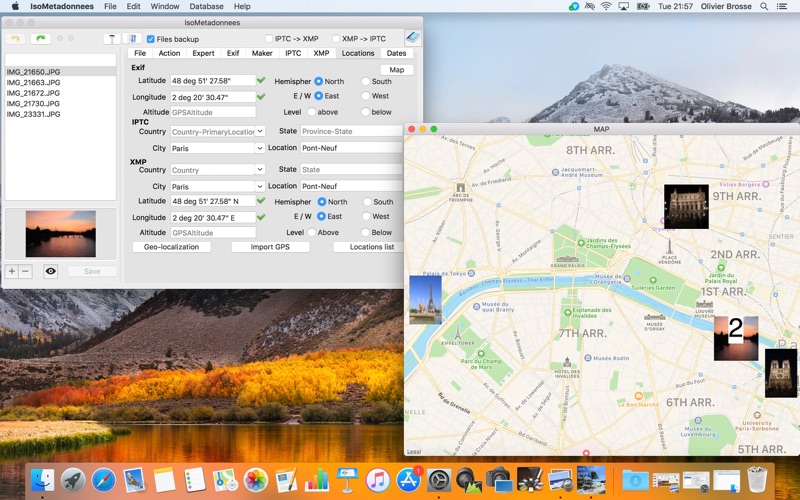This screenshot has height=500, width=800.
Task: Click the pin tool toolbar button
Action: 112,39
